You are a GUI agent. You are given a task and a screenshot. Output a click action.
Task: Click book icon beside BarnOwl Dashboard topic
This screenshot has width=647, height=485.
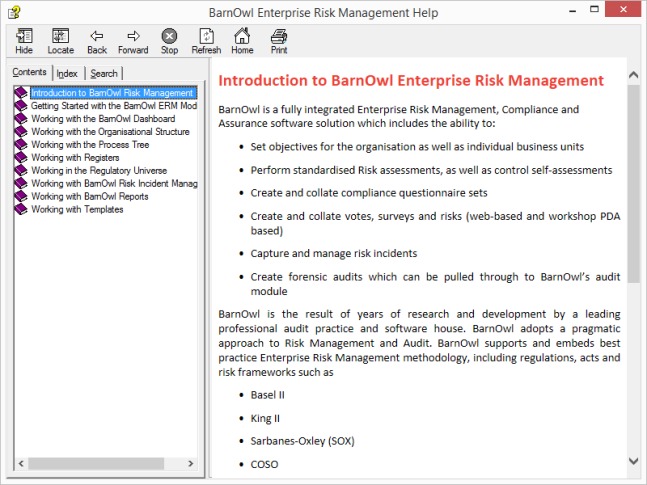point(21,119)
